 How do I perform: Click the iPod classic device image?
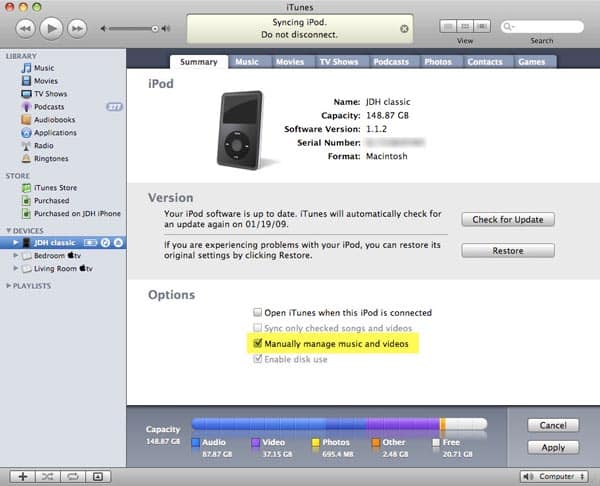(240, 130)
